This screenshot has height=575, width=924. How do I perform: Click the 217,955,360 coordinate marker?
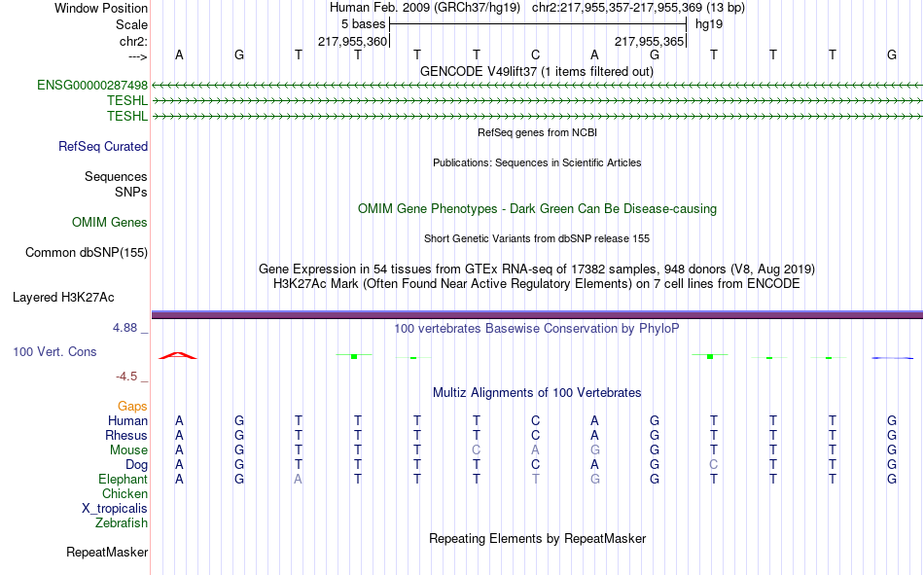[352, 41]
